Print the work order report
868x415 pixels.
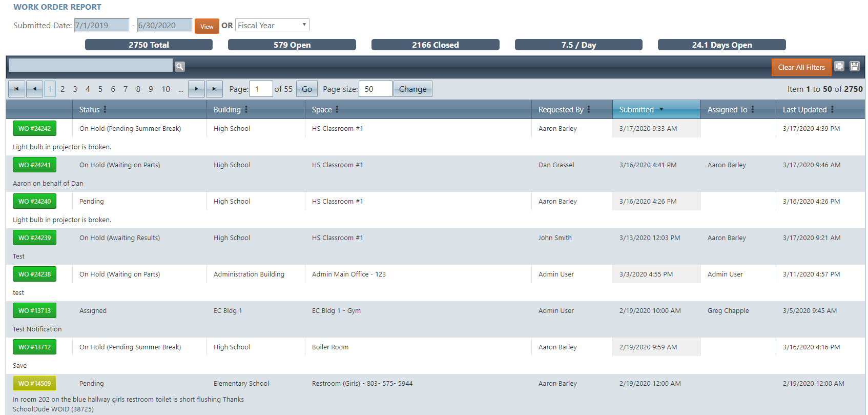click(839, 66)
